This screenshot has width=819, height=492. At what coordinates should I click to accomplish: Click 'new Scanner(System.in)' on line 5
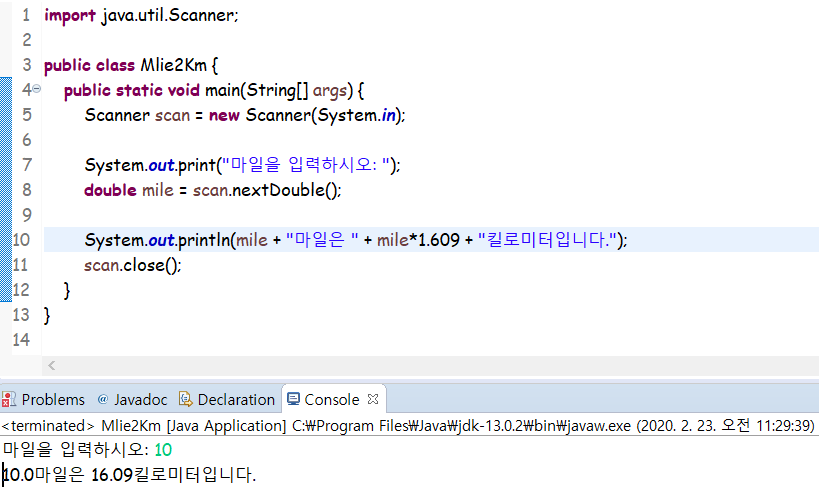coord(305,115)
